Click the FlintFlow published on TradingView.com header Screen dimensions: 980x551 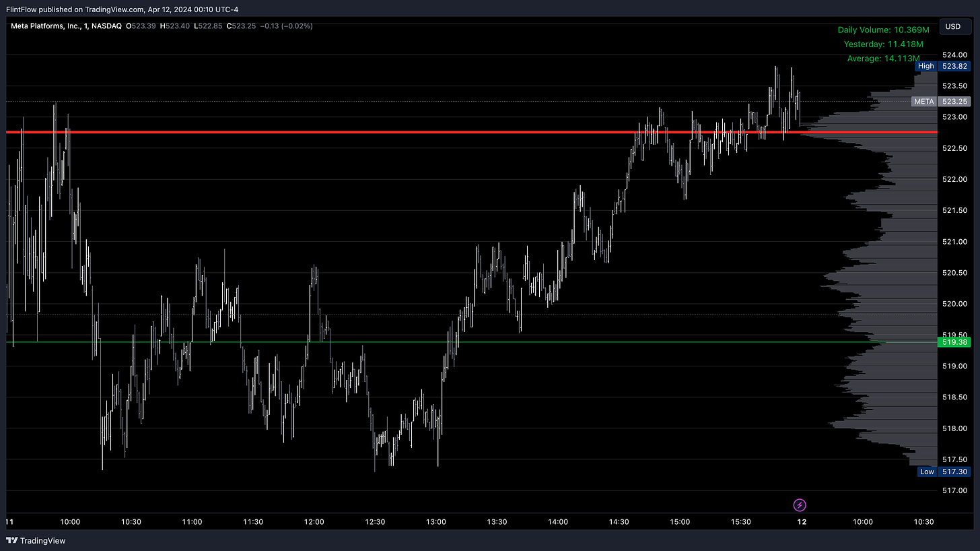point(122,9)
